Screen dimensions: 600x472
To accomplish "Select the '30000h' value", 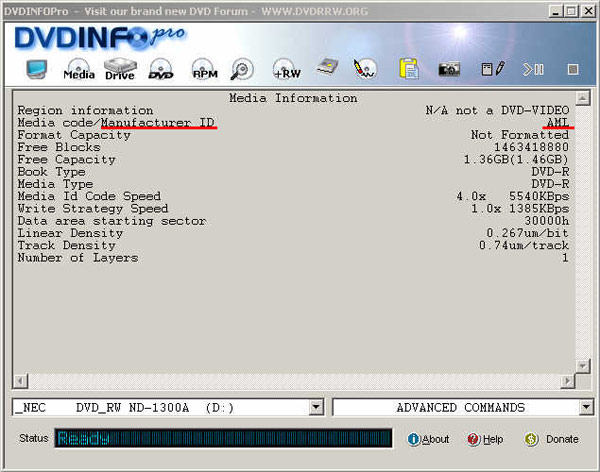I will [x=546, y=221].
